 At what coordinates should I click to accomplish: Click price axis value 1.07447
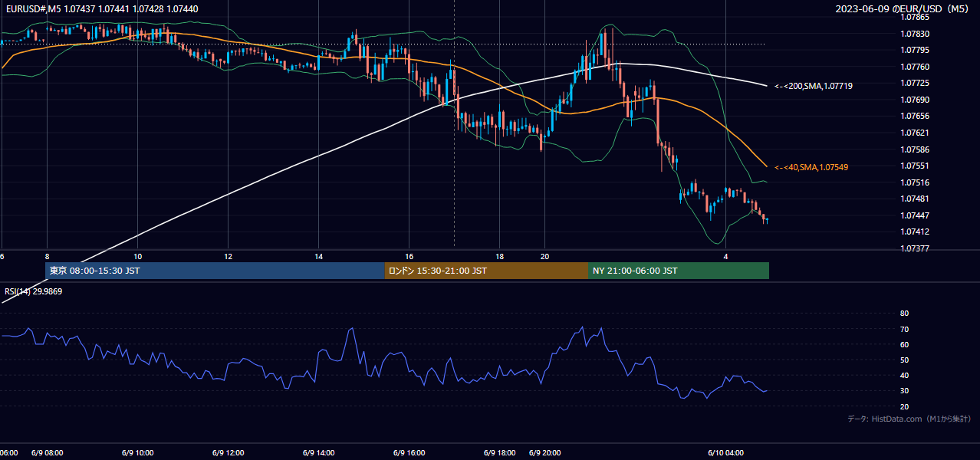coord(915,215)
